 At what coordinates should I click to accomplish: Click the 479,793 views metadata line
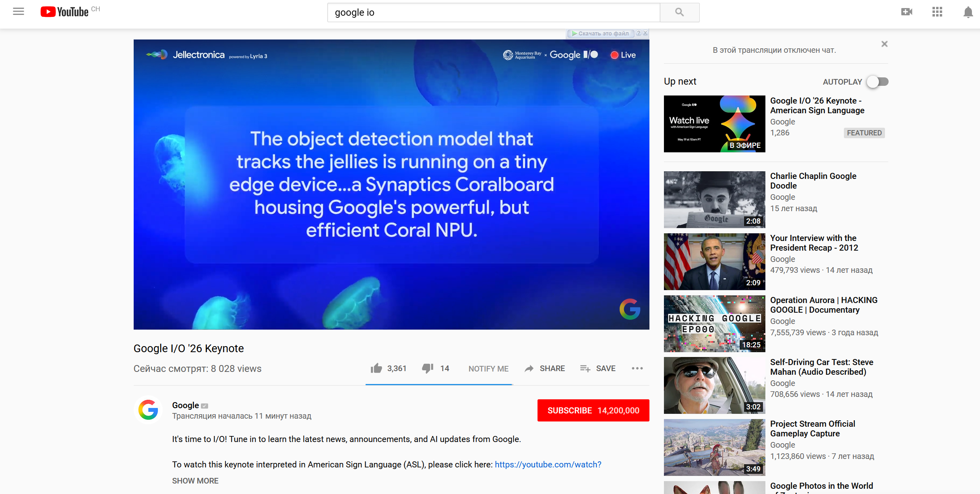click(821, 270)
